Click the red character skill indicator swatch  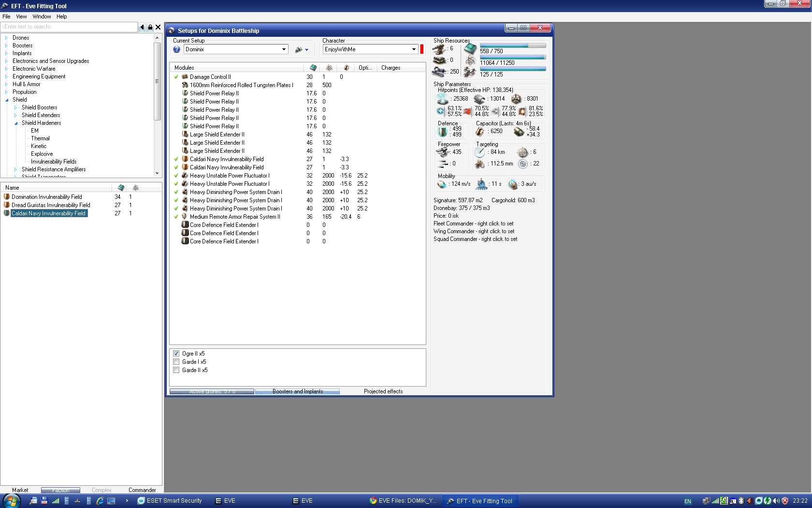[421, 49]
